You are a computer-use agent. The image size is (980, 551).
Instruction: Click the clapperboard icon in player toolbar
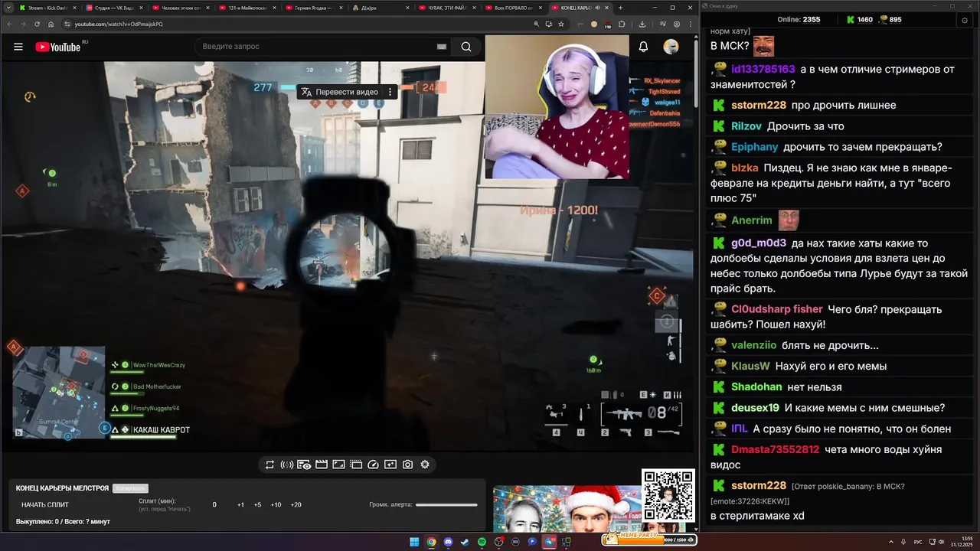click(x=322, y=465)
